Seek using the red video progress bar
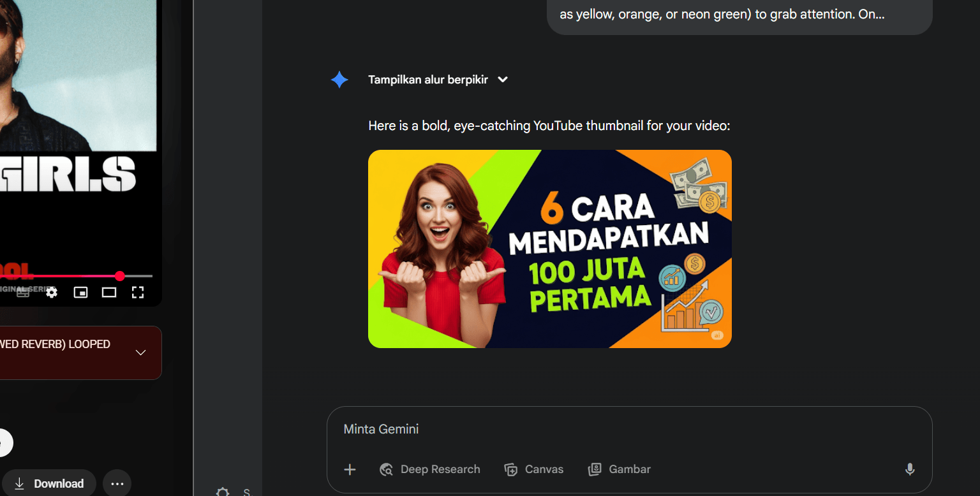 pyautogui.click(x=76, y=276)
